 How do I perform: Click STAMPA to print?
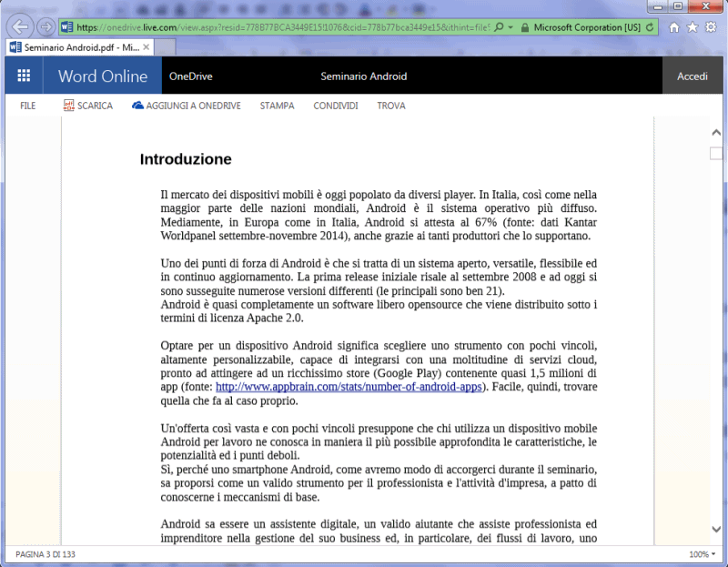click(x=278, y=106)
